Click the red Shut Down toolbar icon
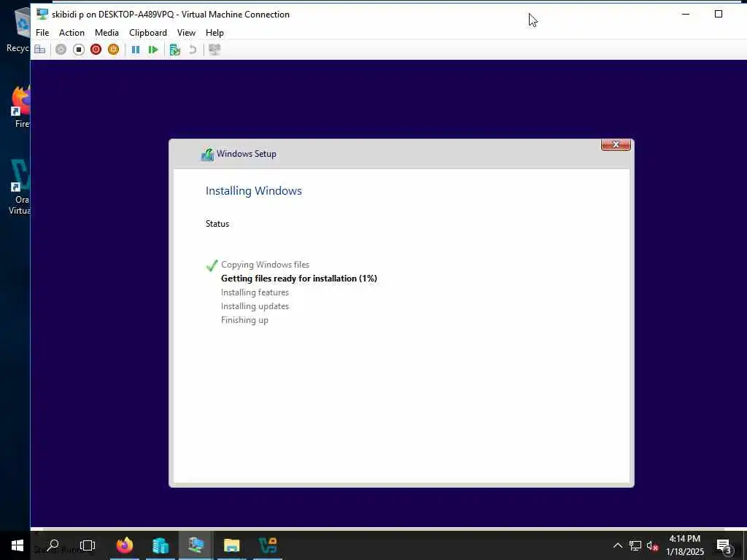747x560 pixels. [96, 50]
